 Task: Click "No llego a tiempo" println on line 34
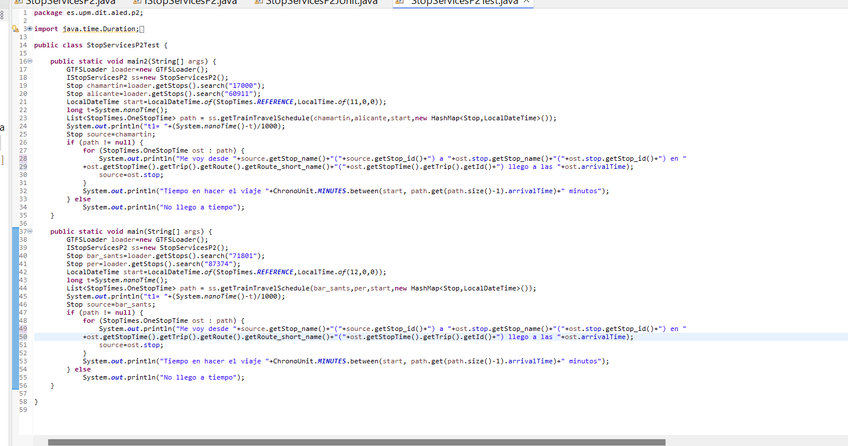pyautogui.click(x=163, y=208)
